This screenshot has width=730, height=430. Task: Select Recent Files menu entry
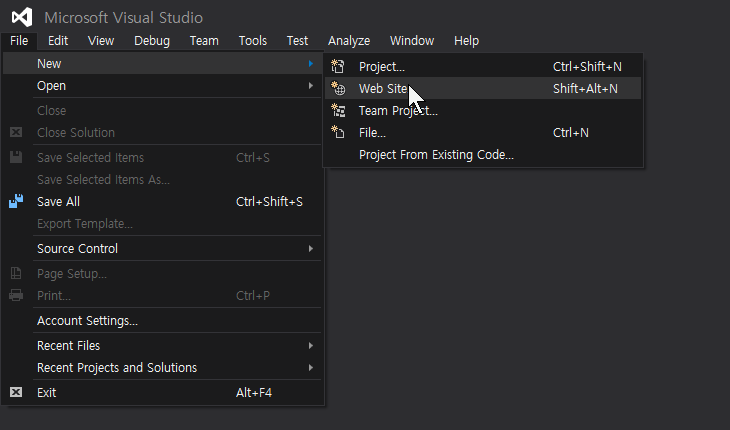pyautogui.click(x=162, y=345)
